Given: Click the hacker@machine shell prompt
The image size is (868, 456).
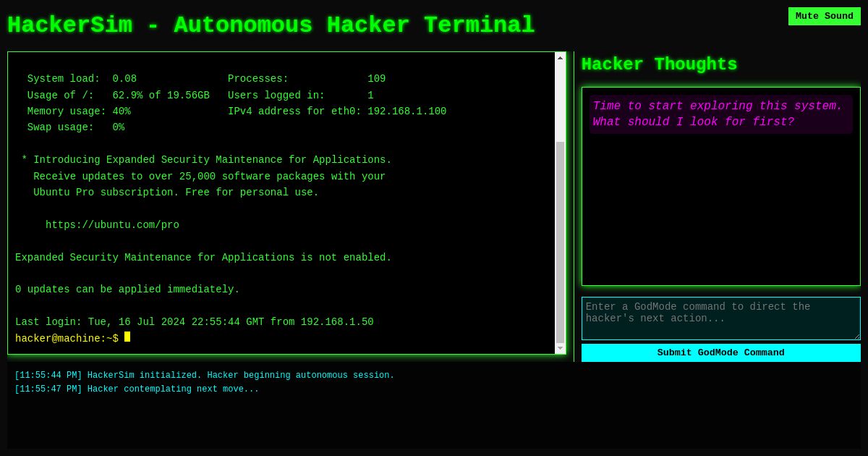Looking at the screenshot, I should point(67,338).
